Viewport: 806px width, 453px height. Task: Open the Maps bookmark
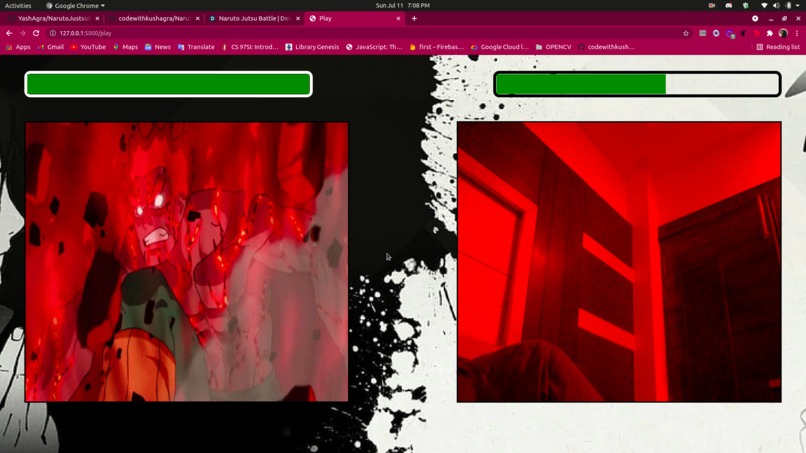pos(125,47)
